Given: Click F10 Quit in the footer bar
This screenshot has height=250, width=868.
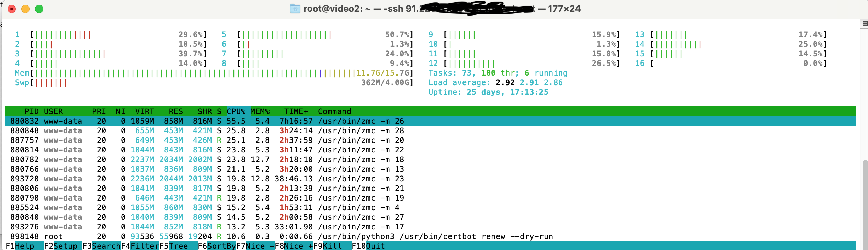Looking at the screenshot, I should click(x=368, y=246).
